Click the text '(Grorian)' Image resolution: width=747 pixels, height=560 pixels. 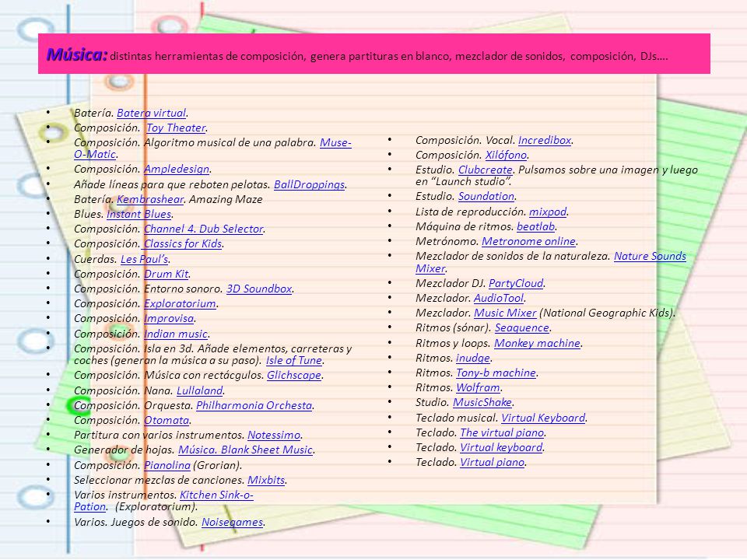coord(217,465)
